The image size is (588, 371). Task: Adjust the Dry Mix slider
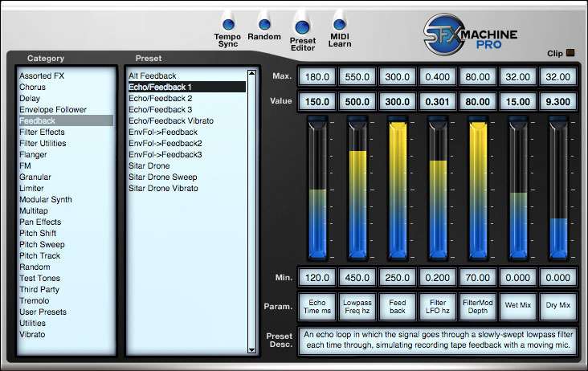coord(558,218)
